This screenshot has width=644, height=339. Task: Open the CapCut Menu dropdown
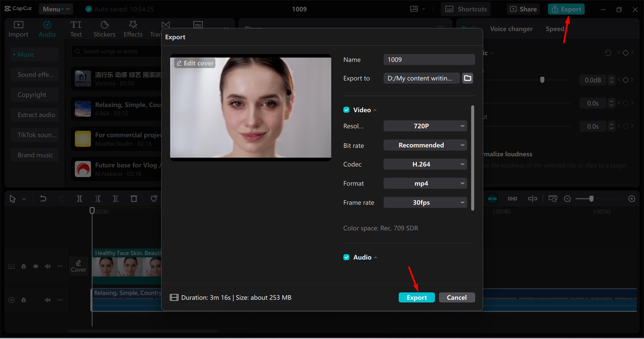[55, 9]
